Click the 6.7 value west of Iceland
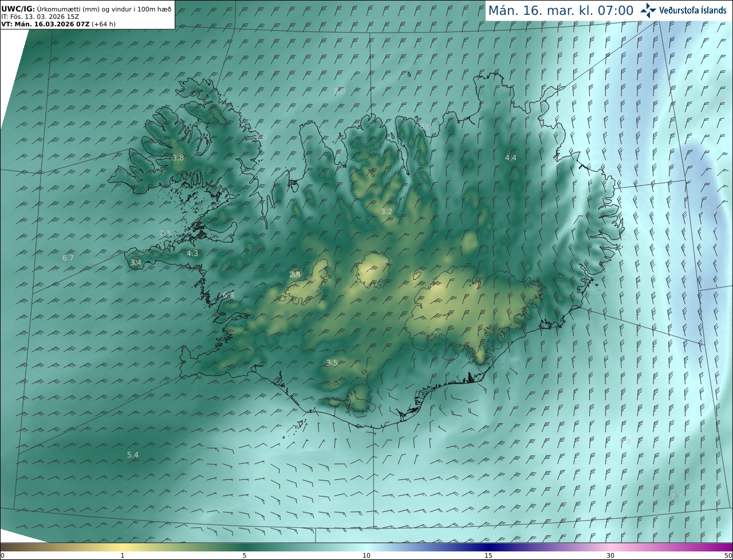Image resolution: width=733 pixels, height=560 pixels. (68, 258)
